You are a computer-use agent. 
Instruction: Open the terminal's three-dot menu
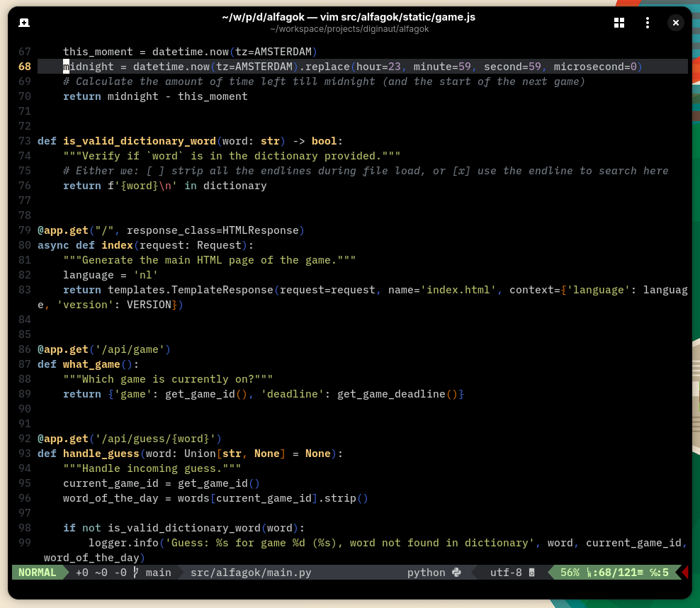click(x=648, y=23)
